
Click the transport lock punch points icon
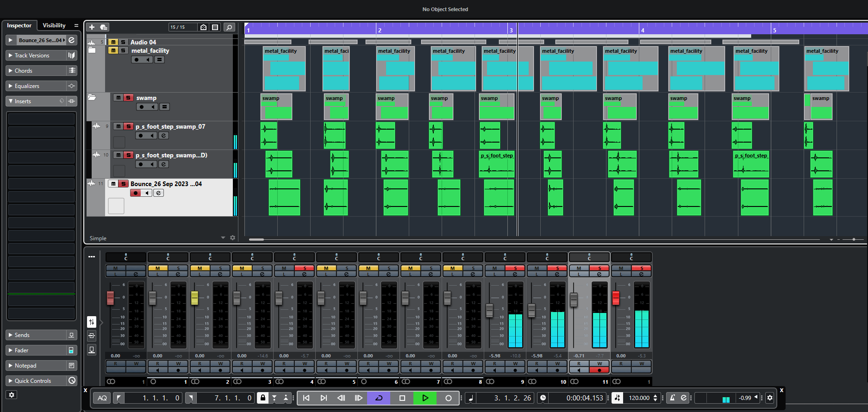[x=262, y=398]
